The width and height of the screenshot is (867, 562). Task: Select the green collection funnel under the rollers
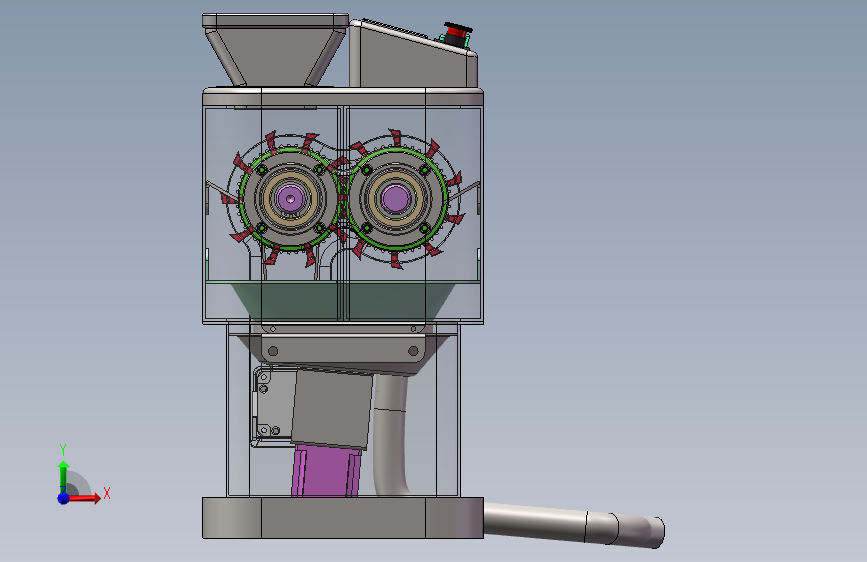(x=342, y=300)
